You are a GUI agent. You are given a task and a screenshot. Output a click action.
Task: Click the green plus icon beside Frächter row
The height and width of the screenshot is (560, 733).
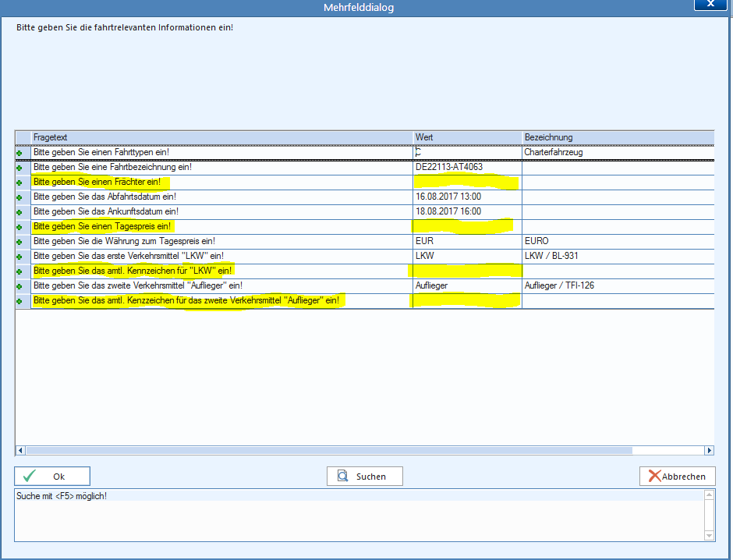(19, 183)
